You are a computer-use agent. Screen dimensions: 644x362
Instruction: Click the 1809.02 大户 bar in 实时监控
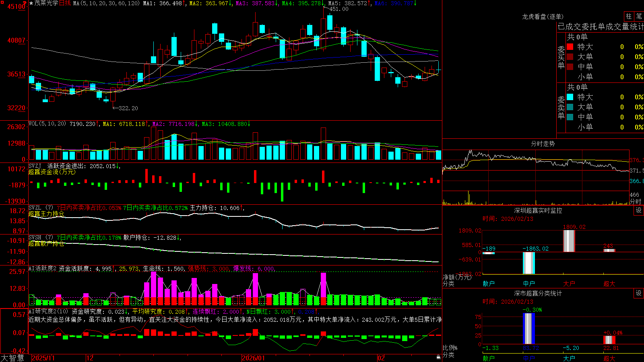(569, 241)
